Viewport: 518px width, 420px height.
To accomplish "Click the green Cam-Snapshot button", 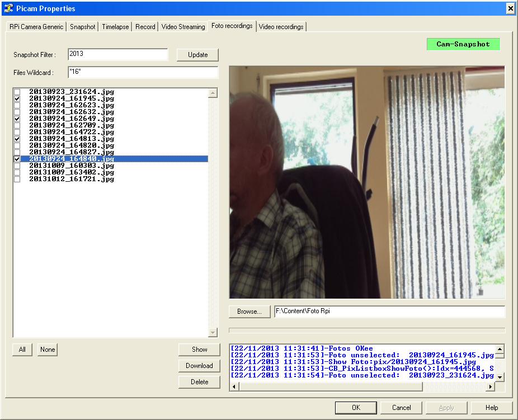I will [x=463, y=44].
